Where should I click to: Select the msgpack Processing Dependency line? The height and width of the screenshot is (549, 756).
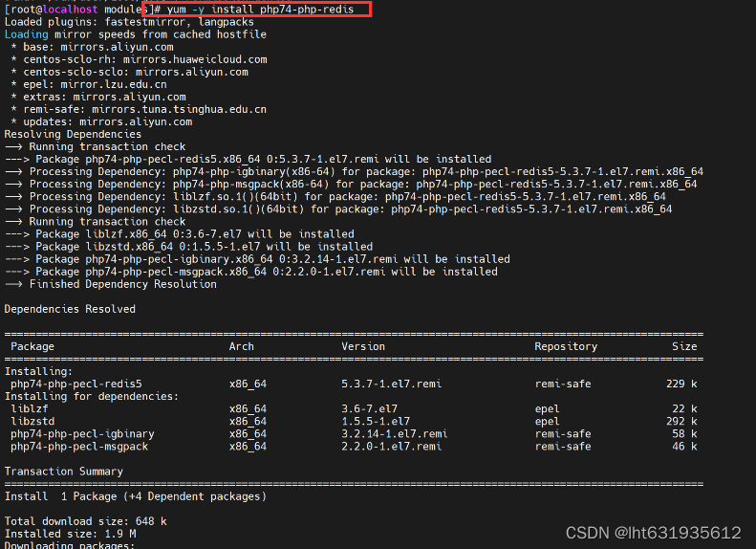coord(351,185)
